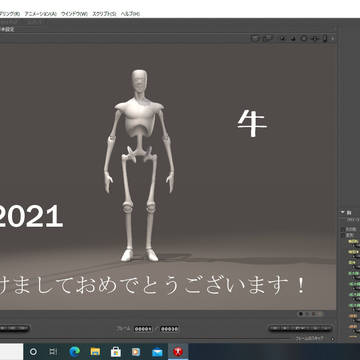Click the Cortana circle on the taskbar
This screenshot has height=360, width=360.
(33, 352)
